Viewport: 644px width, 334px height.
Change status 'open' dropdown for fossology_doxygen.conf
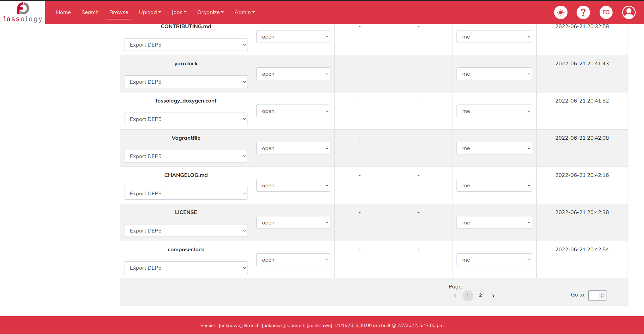point(293,111)
